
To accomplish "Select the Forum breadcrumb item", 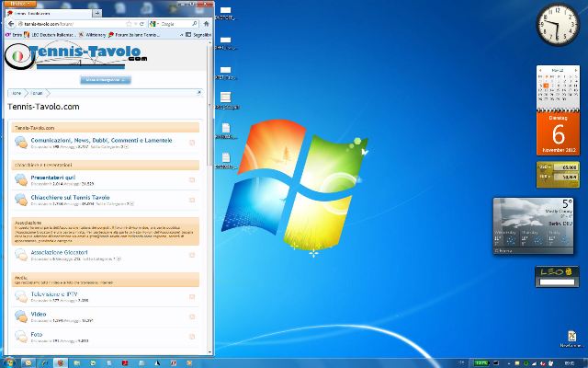I will tap(37, 93).
